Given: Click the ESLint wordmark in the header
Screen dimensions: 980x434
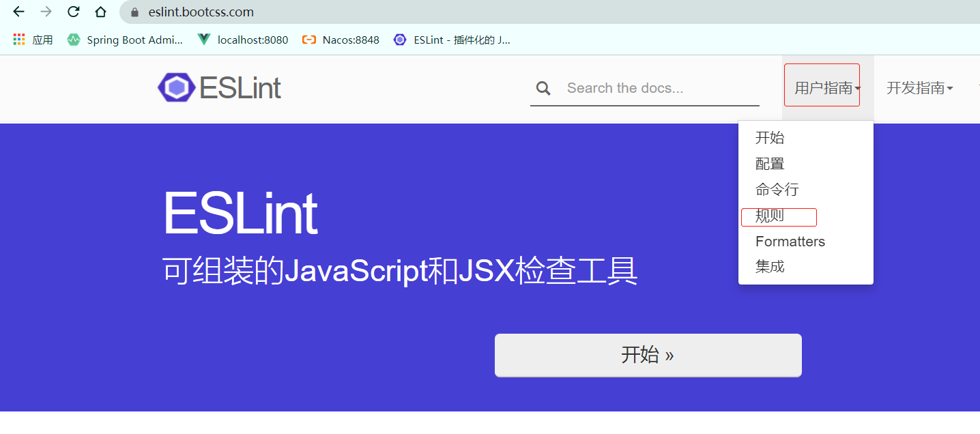Looking at the screenshot, I should (240, 88).
